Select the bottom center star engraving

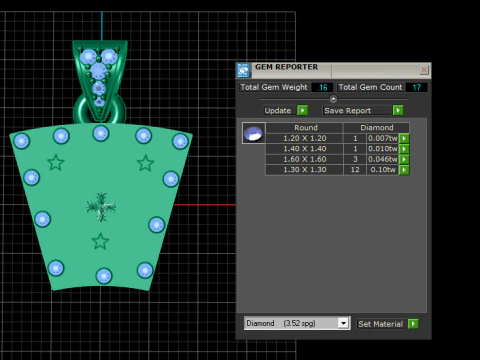[x=100, y=241]
